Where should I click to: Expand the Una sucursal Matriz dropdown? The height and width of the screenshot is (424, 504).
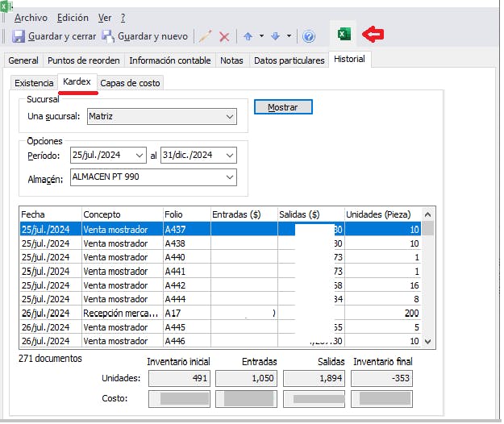(229, 116)
